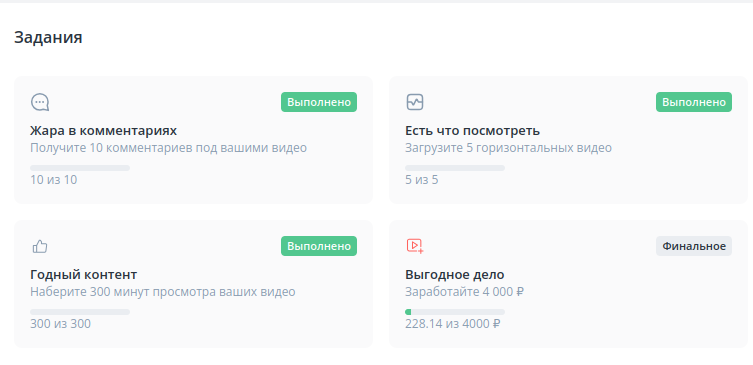Image resolution: width=753 pixels, height=365 pixels.
Task: Click the speech bubble comments icon
Action: (40, 102)
